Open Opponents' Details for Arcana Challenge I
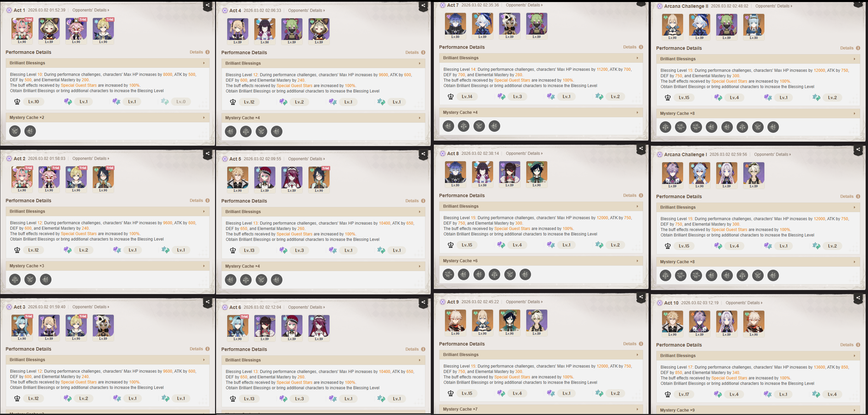This screenshot has width=868, height=415. [x=772, y=154]
